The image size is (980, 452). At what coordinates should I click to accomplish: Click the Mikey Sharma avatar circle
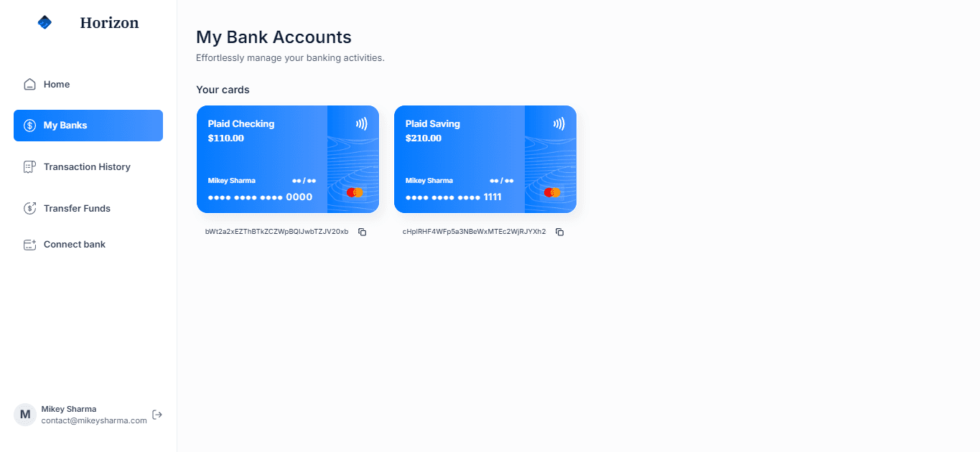[25, 415]
